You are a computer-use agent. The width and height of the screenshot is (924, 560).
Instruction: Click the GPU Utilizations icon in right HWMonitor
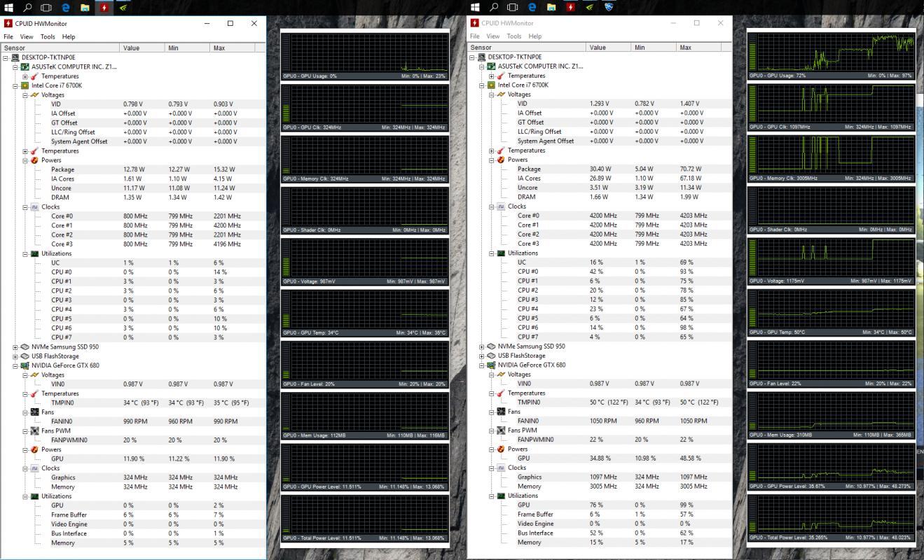pos(501,496)
